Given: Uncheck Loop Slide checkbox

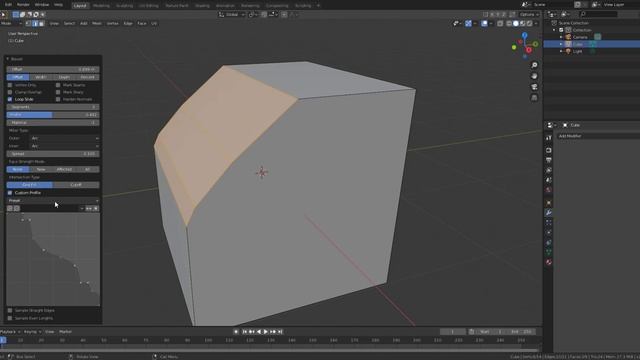Looking at the screenshot, I should click(10, 99).
